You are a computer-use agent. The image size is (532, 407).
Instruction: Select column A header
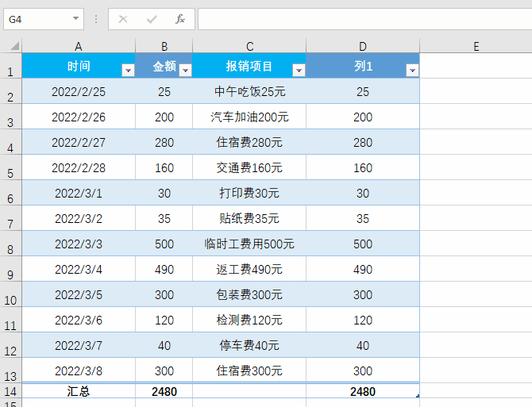[79, 46]
